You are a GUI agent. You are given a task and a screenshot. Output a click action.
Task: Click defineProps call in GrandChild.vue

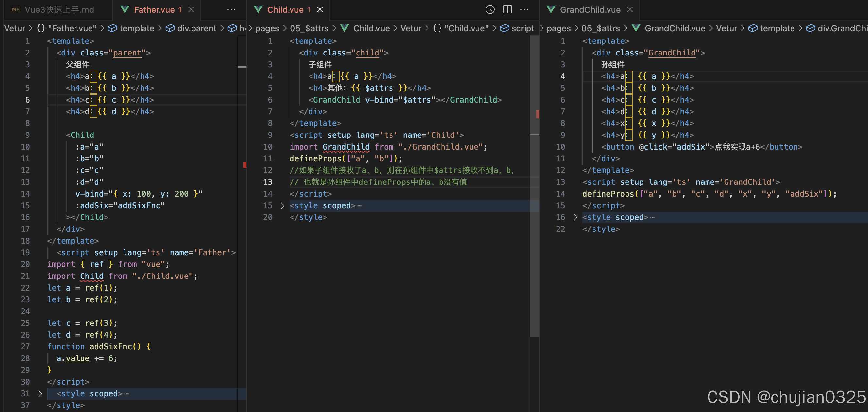coord(709,194)
